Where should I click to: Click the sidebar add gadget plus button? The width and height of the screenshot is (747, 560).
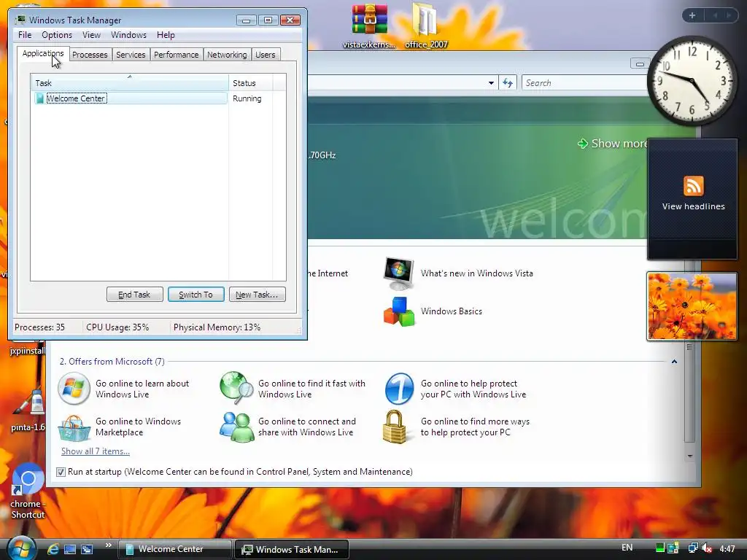pos(692,16)
